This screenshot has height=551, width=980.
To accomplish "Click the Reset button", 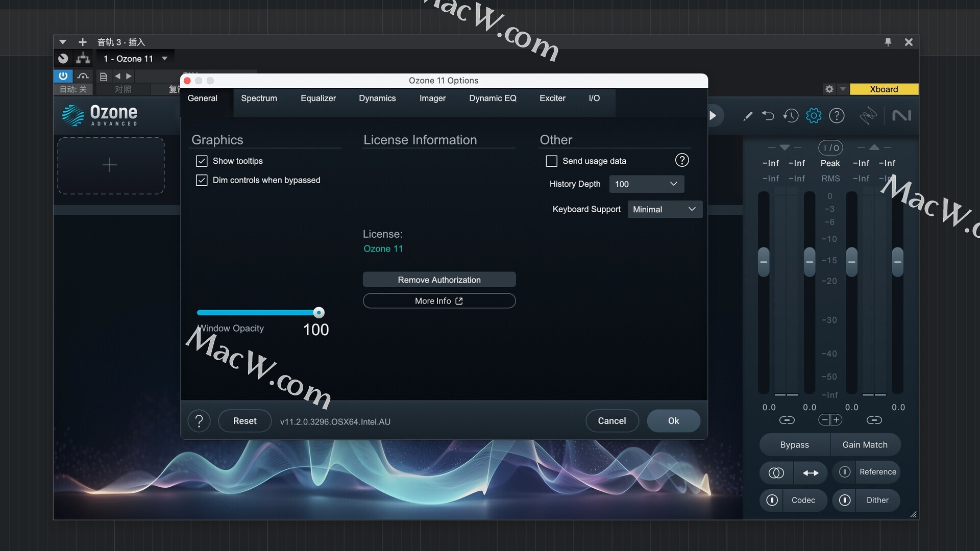I will pos(245,421).
